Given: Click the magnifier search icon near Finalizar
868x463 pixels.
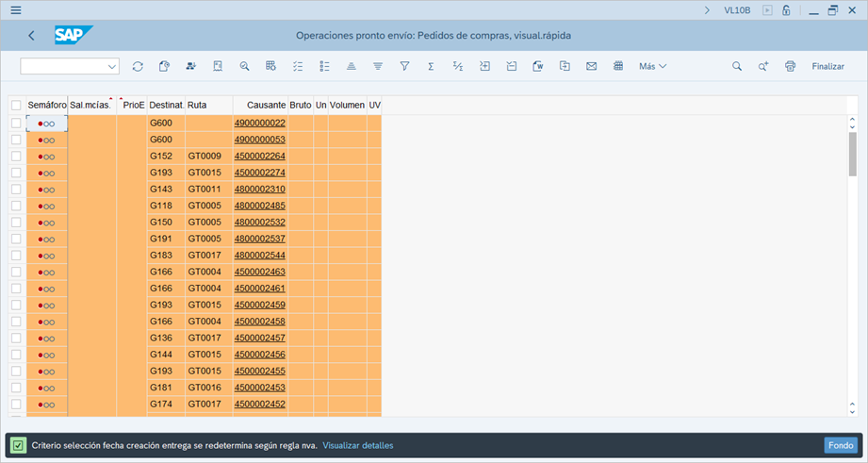Looking at the screenshot, I should click(x=737, y=67).
